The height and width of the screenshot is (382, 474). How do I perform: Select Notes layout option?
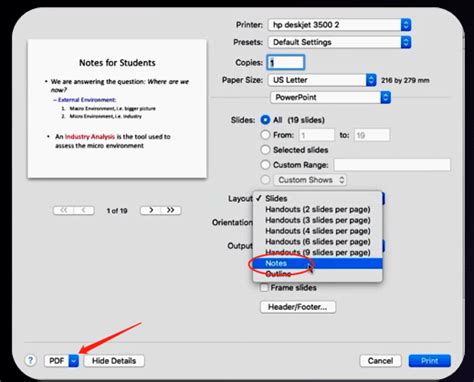pyautogui.click(x=318, y=263)
